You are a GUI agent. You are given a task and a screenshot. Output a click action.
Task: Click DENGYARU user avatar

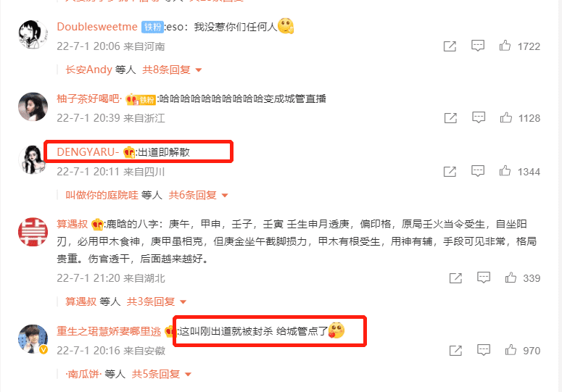click(33, 159)
